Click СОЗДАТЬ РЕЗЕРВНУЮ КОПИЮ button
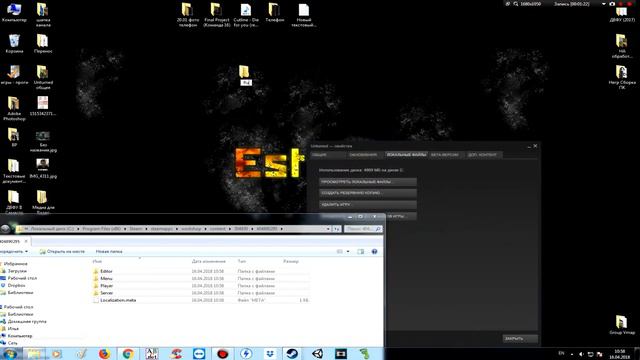This screenshot has width=640, height=360. [x=368, y=193]
